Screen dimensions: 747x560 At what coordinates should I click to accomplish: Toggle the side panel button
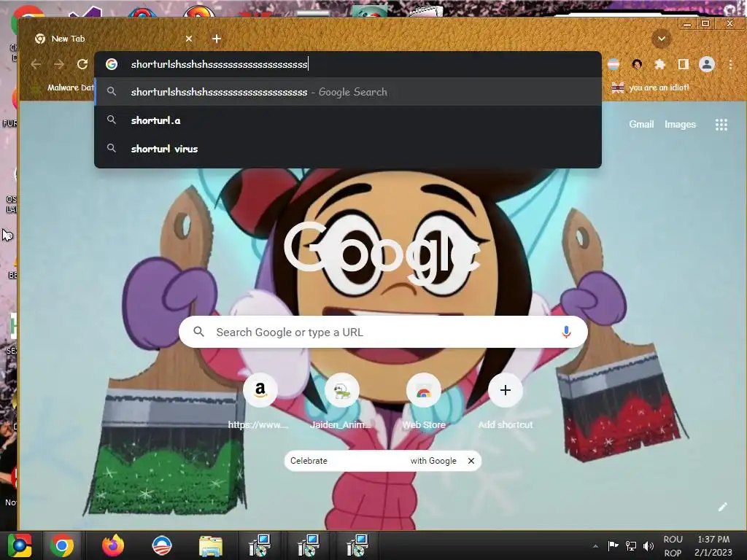(x=683, y=64)
